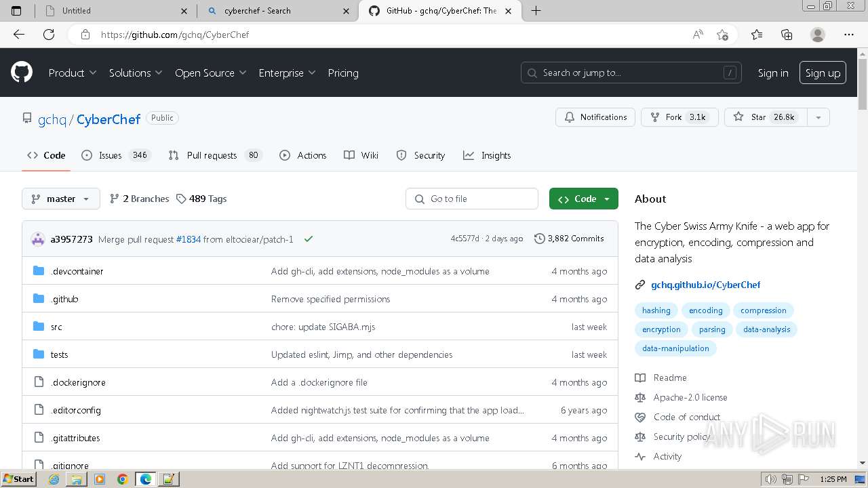868x488 pixels.
Task: Click the green commit status checkmark
Action: 309,239
